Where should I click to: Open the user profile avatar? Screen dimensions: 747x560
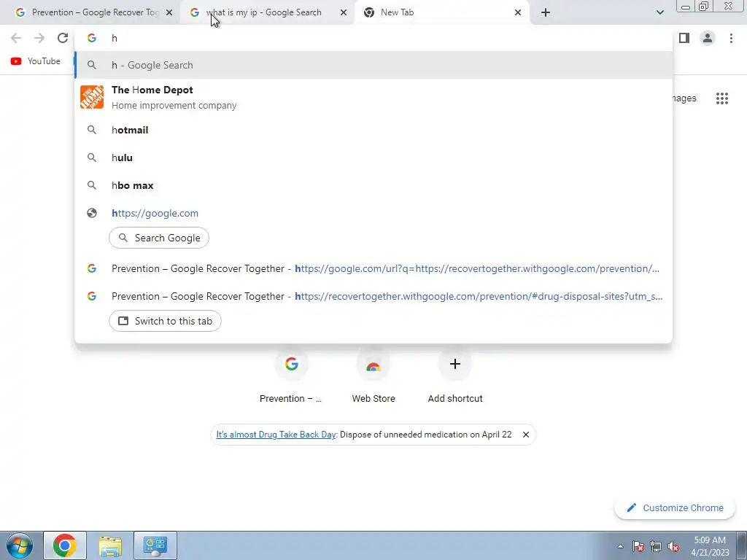[708, 38]
